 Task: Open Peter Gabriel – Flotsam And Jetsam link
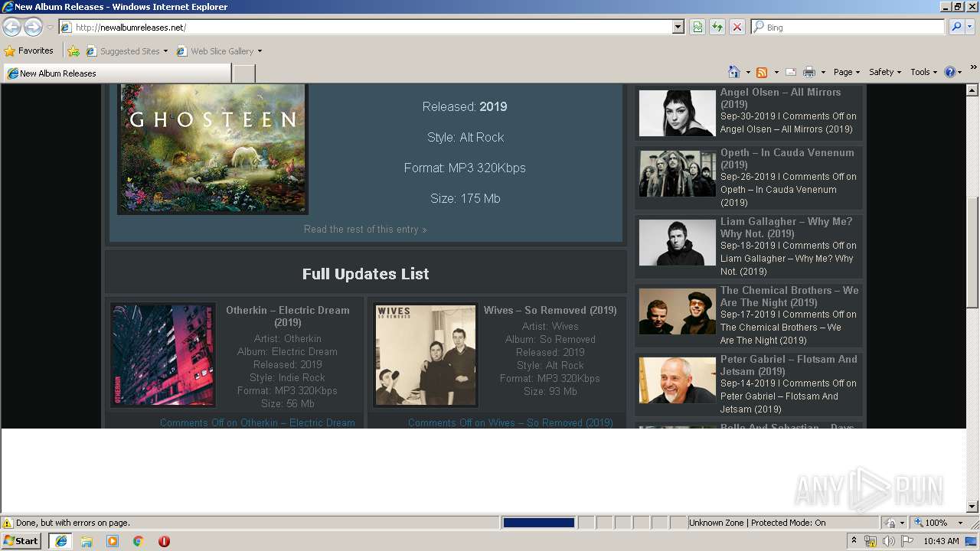click(x=789, y=365)
